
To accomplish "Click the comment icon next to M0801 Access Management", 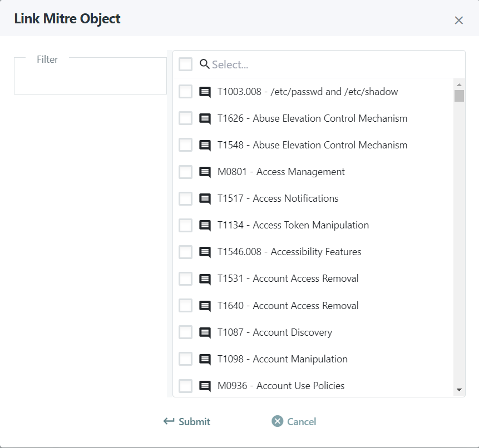I will pos(205,172).
